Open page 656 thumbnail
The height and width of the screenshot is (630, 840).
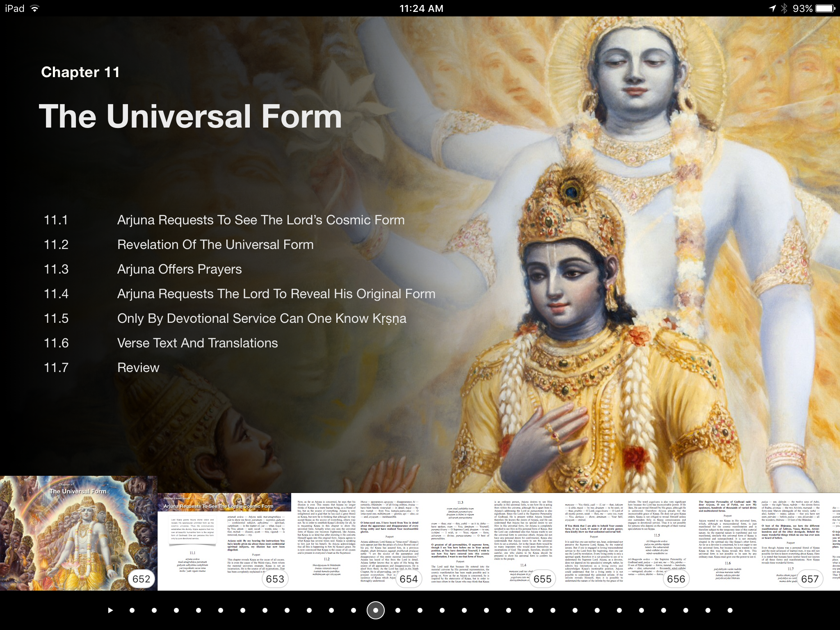tap(625, 541)
